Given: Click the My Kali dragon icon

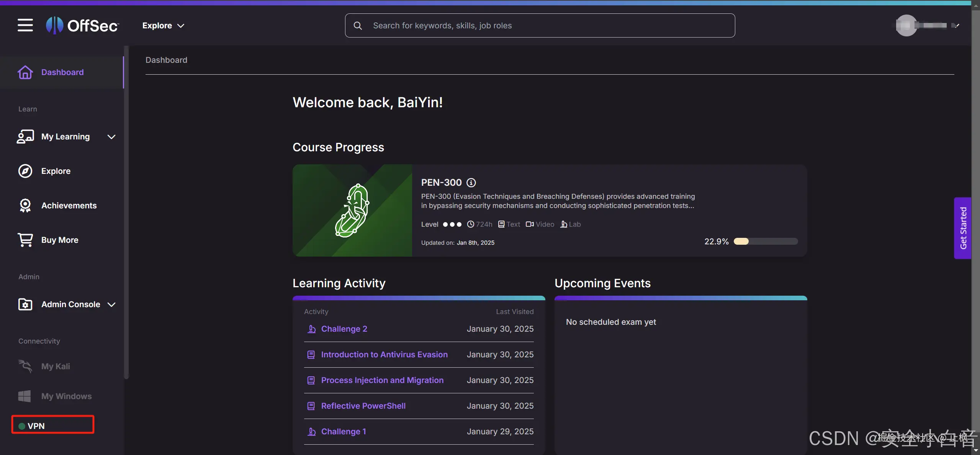Looking at the screenshot, I should (x=25, y=367).
